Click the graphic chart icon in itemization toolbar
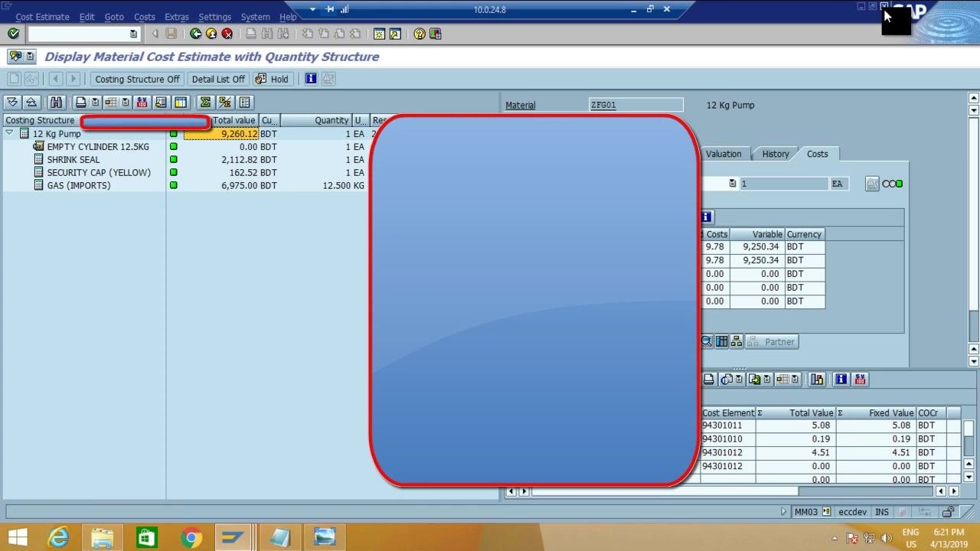Viewport: 980px width, 551px height. pyautogui.click(x=817, y=380)
